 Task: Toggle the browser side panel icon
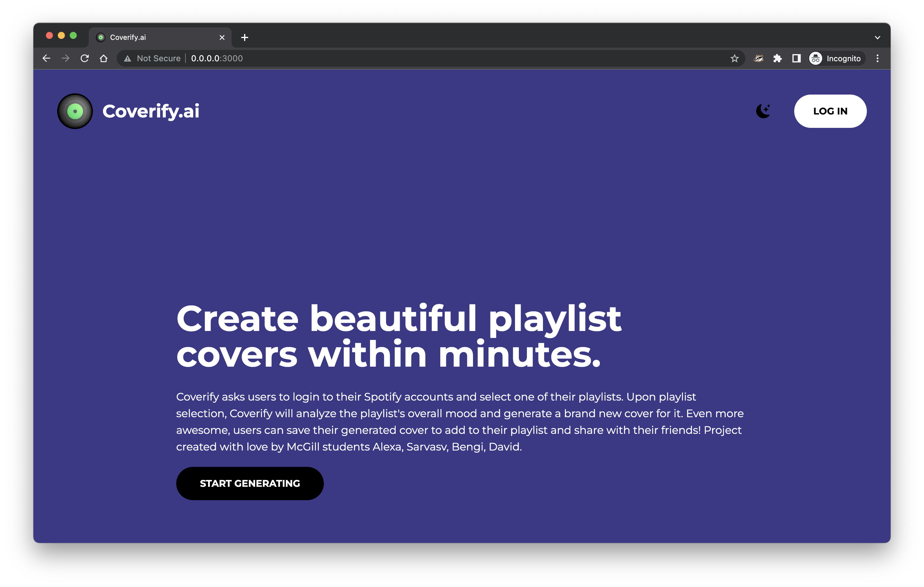click(796, 58)
